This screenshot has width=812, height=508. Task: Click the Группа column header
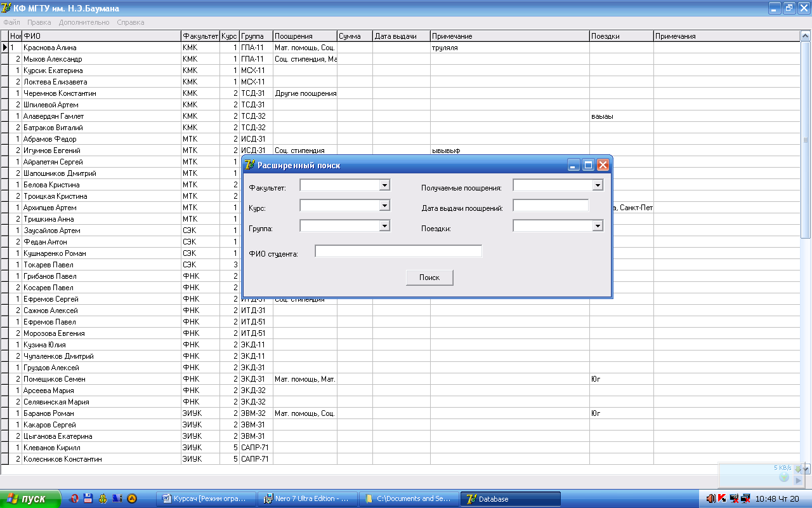256,36
